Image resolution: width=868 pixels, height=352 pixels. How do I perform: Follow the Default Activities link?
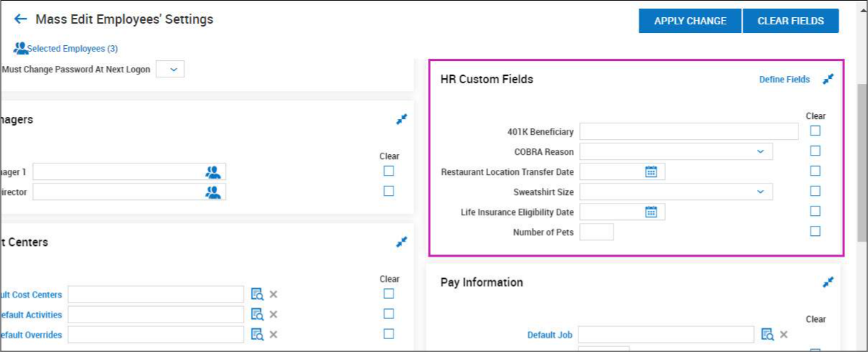[x=31, y=315]
